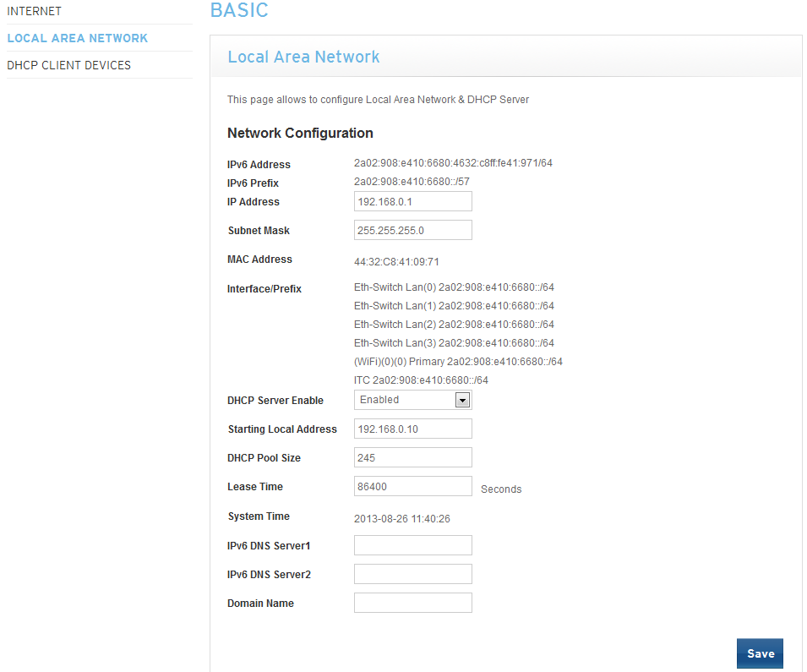Click the Local Area Network panel title
Viewport: 807px width, 672px height.
pos(303,57)
